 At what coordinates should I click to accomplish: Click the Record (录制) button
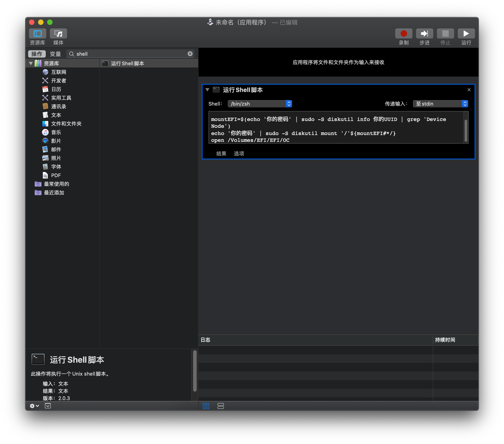coord(403,34)
